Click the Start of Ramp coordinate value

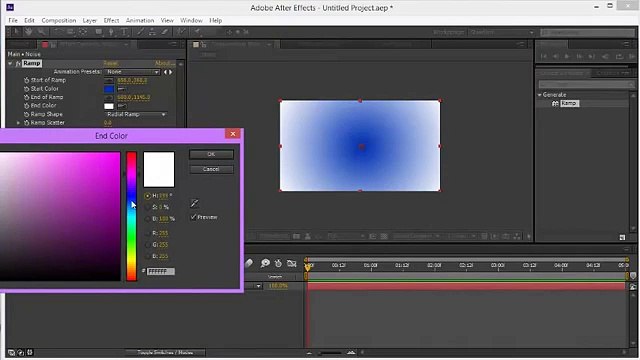pos(132,80)
